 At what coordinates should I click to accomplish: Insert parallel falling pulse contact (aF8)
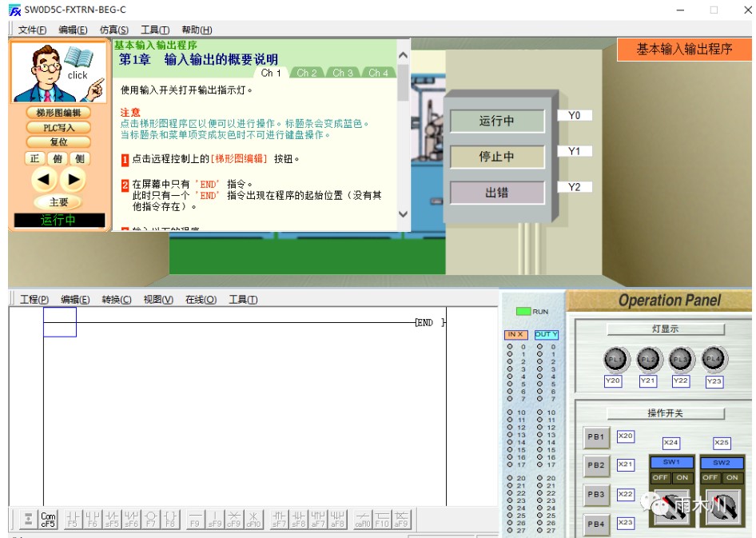coord(337,519)
